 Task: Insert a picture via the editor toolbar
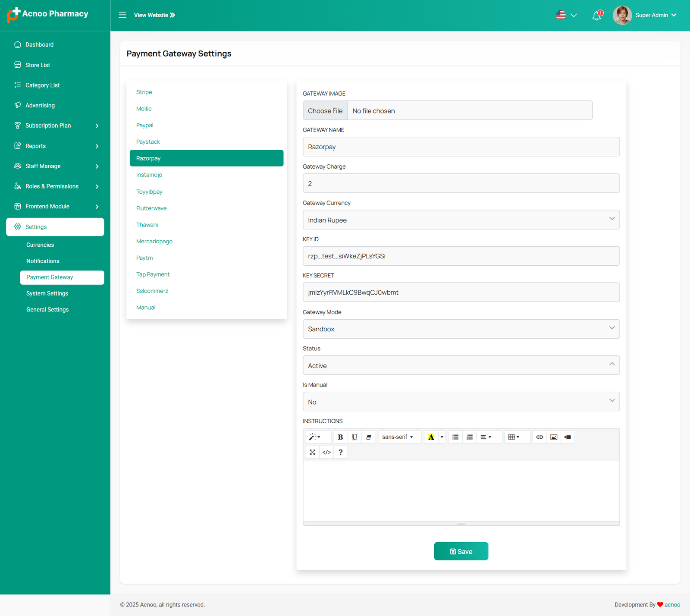(554, 437)
